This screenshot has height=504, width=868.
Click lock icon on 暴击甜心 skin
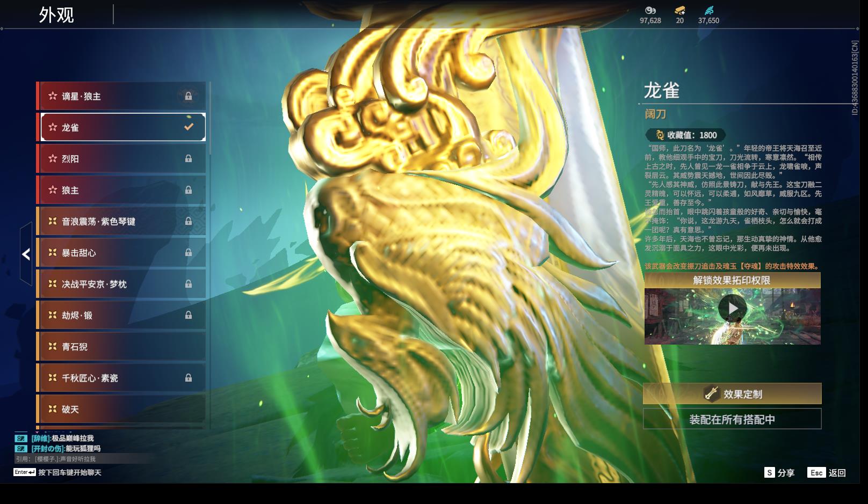coord(189,253)
